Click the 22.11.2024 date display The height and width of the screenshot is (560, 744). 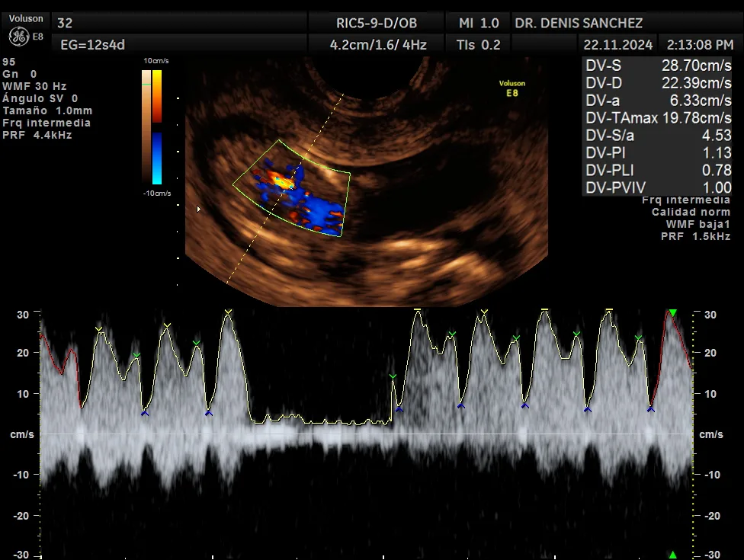point(617,45)
